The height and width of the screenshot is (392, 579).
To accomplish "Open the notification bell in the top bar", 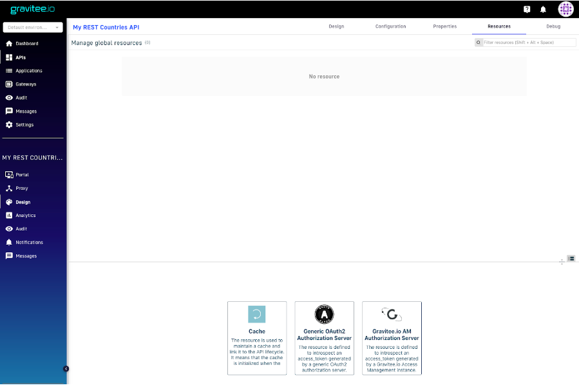I will coord(542,9).
